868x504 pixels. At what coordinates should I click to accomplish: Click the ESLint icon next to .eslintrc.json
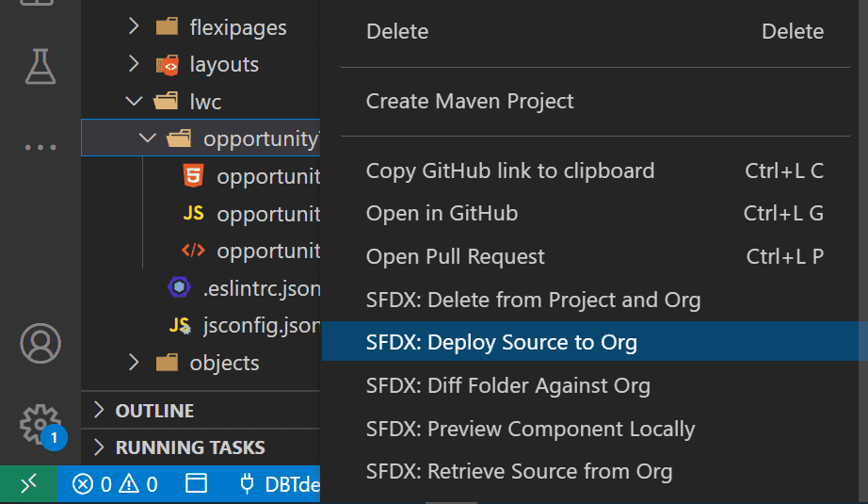(180, 287)
